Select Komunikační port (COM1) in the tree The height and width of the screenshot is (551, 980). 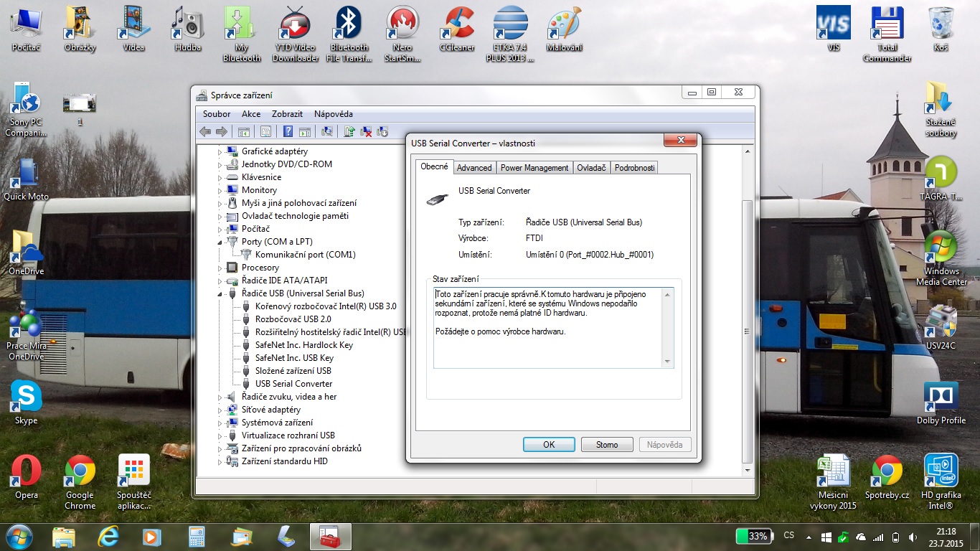click(306, 255)
